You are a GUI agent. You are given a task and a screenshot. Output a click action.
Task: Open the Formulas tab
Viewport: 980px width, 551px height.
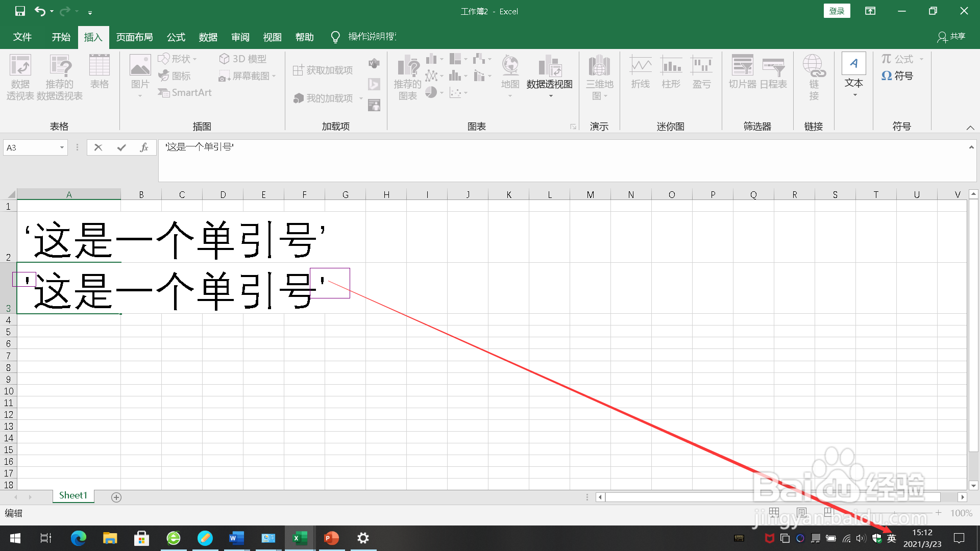pos(176,37)
